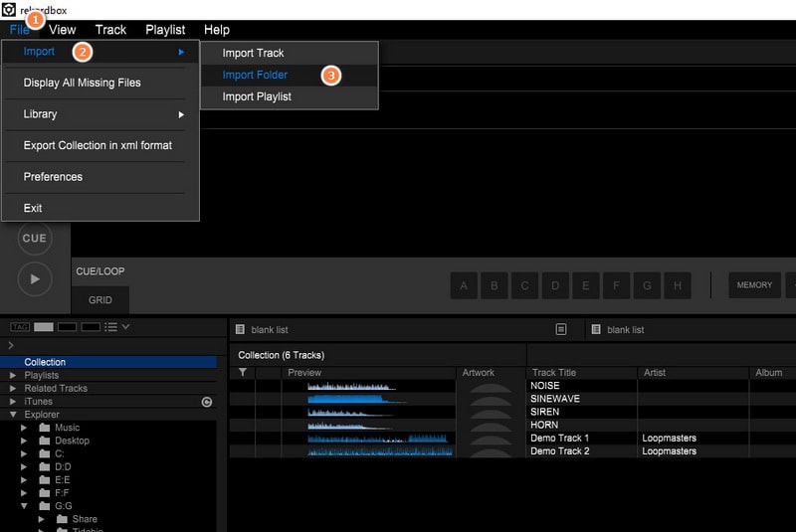Select the highlighted gray layout box beside TAG
Image resolution: width=796 pixels, height=532 pixels.
tap(44, 327)
